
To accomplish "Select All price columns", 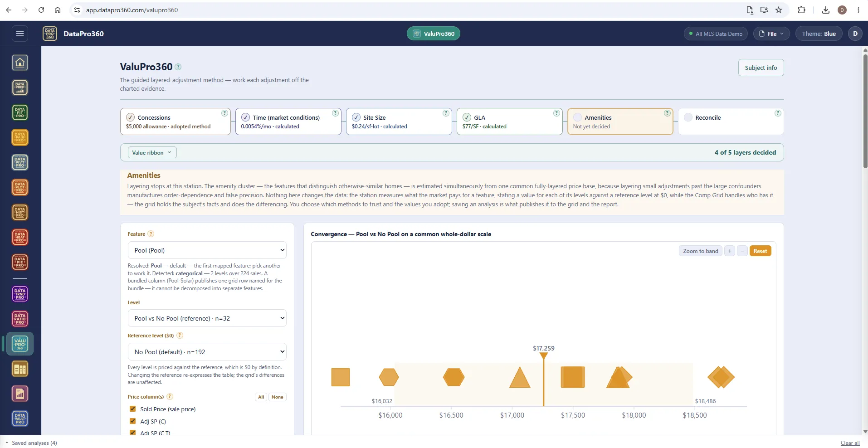I will [x=261, y=397].
